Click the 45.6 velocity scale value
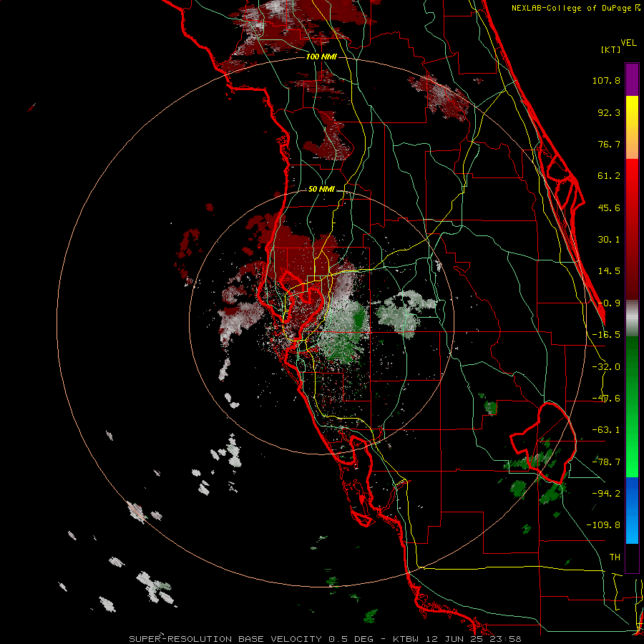644x644 pixels. 609,208
